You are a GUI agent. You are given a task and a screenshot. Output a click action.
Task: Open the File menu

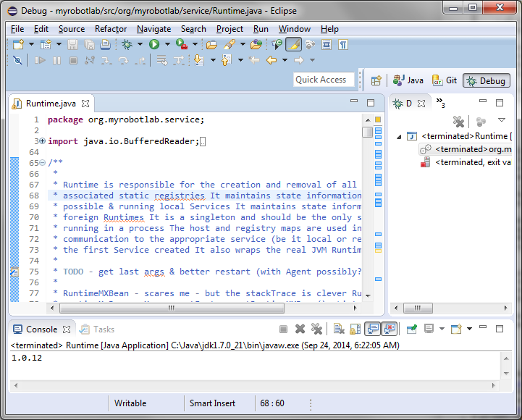17,29
